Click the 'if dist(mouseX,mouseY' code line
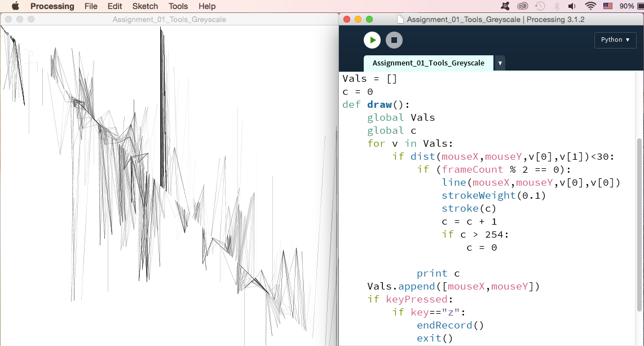The width and height of the screenshot is (644, 346). click(503, 156)
